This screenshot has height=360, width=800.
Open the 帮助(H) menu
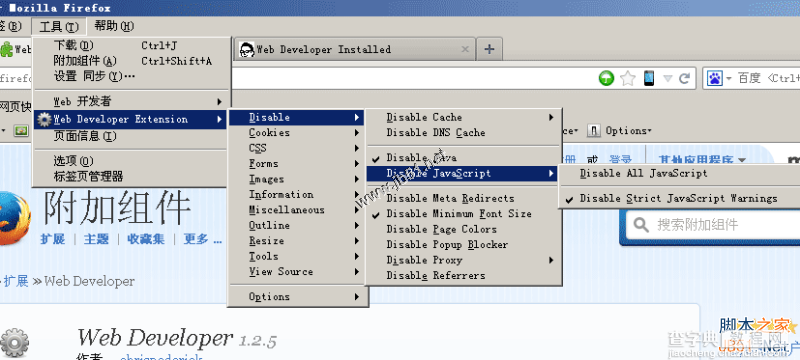point(114,27)
